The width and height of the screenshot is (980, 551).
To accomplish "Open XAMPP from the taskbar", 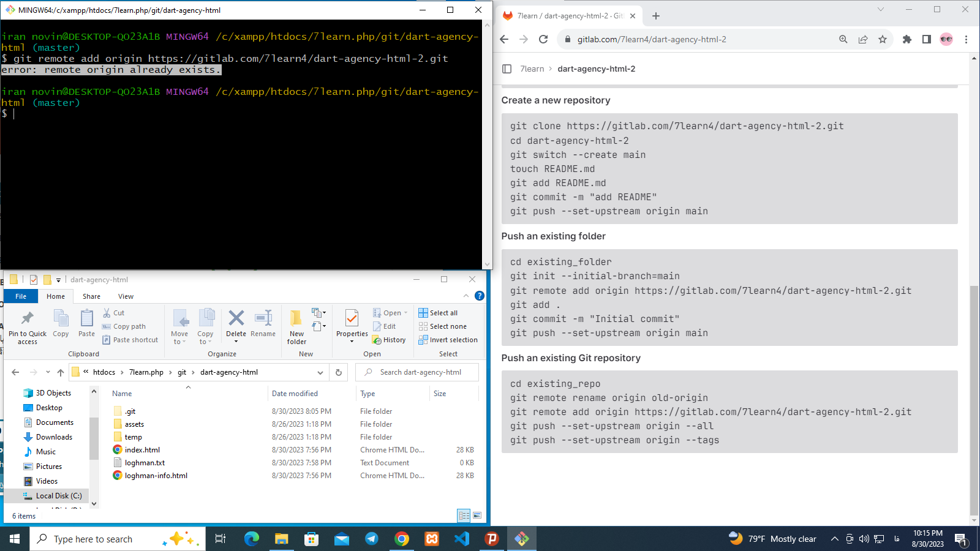I will click(x=432, y=539).
